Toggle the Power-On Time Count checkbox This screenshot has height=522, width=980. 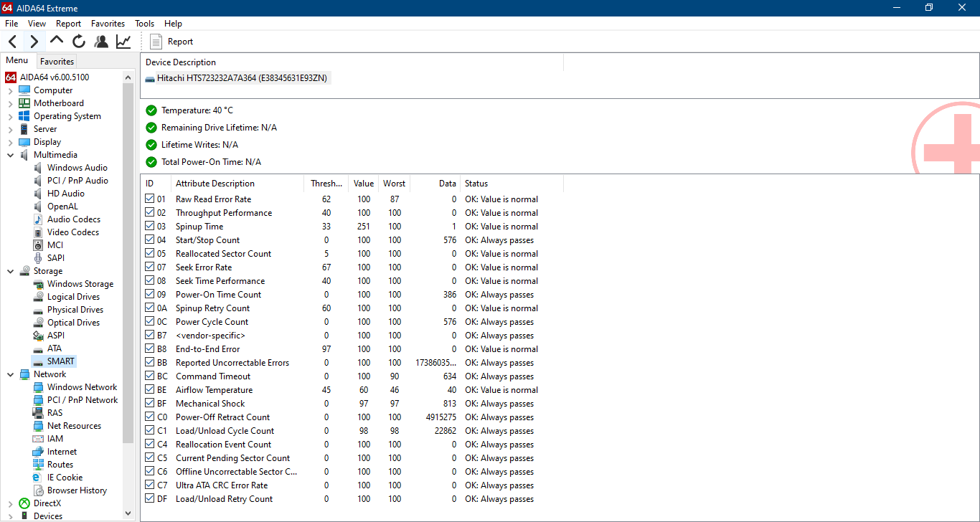click(150, 294)
